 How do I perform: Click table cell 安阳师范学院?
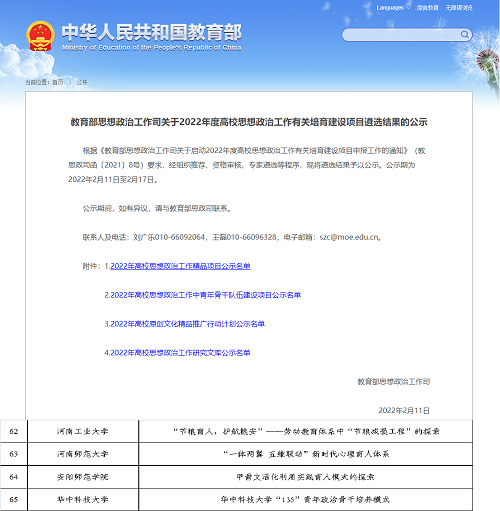[x=83, y=477]
